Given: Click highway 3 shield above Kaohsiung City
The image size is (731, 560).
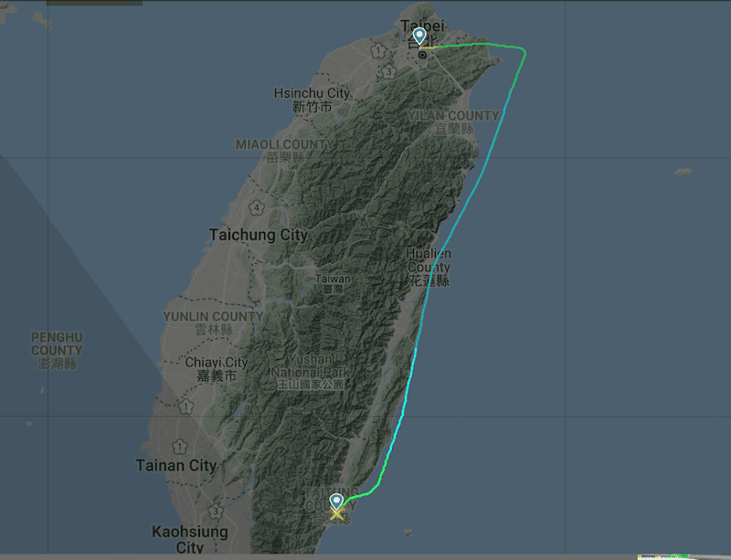Looking at the screenshot, I should (x=216, y=512).
